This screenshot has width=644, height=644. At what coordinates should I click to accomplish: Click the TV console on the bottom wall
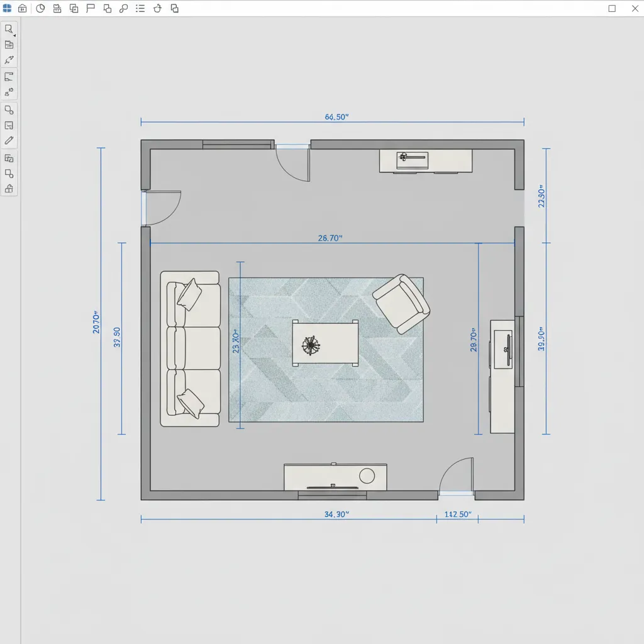pos(336,477)
